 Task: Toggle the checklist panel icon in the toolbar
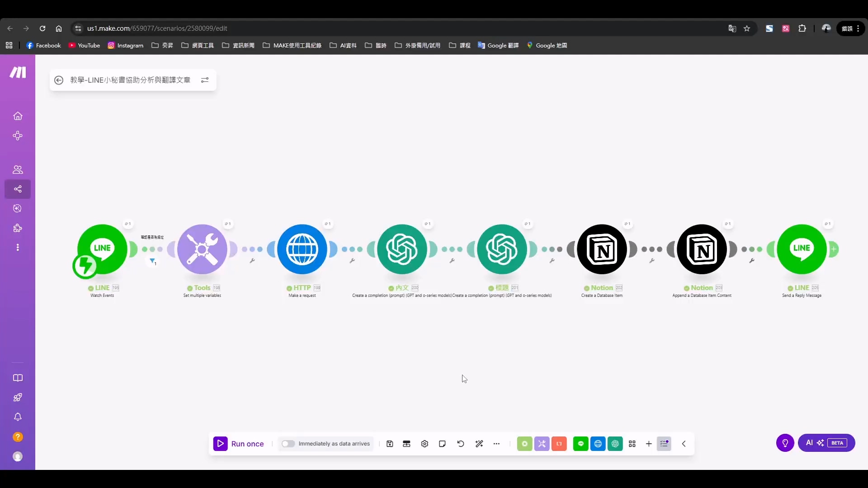664,444
